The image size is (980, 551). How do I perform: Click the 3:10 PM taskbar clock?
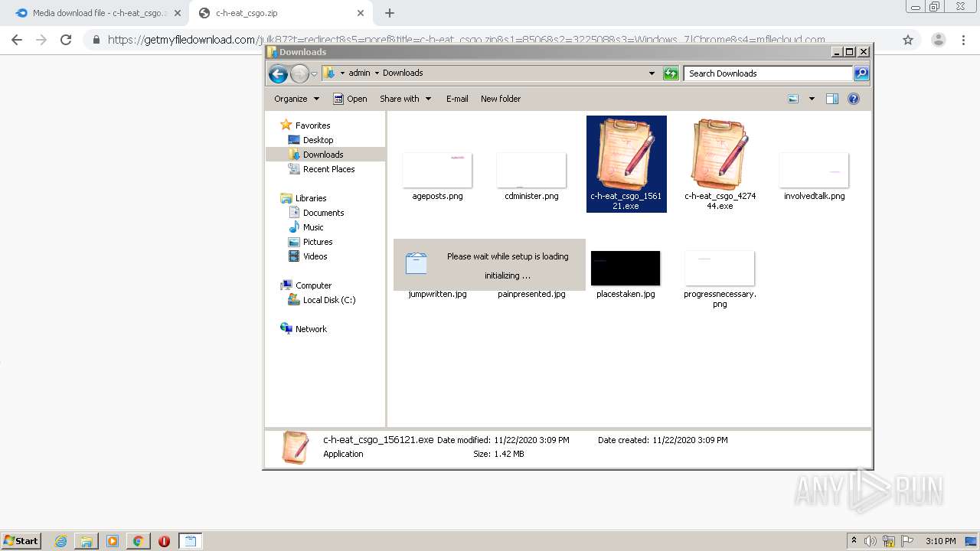coord(940,541)
